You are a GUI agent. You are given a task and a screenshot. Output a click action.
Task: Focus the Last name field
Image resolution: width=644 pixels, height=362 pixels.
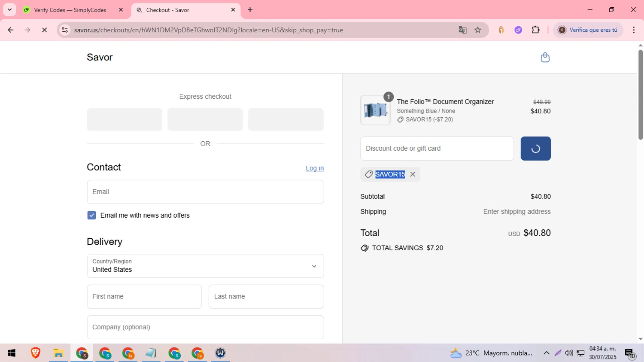[x=266, y=297]
